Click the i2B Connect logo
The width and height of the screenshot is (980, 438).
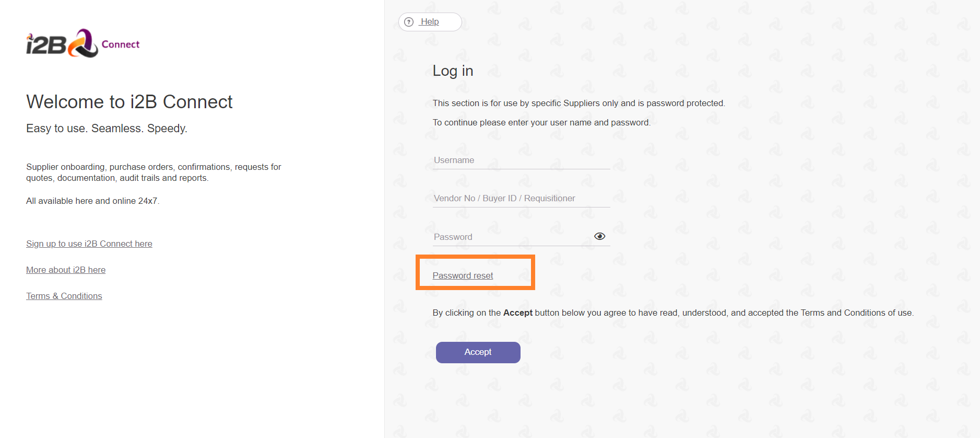click(83, 43)
